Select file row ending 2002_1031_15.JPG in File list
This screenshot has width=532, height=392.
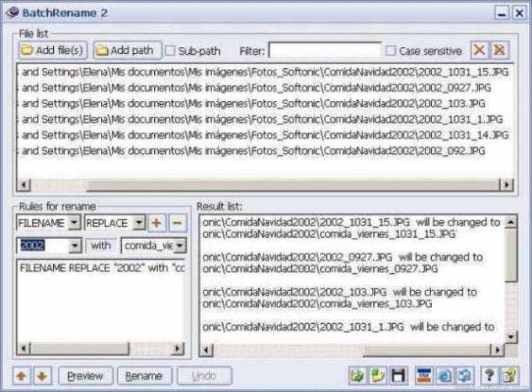tap(264, 72)
